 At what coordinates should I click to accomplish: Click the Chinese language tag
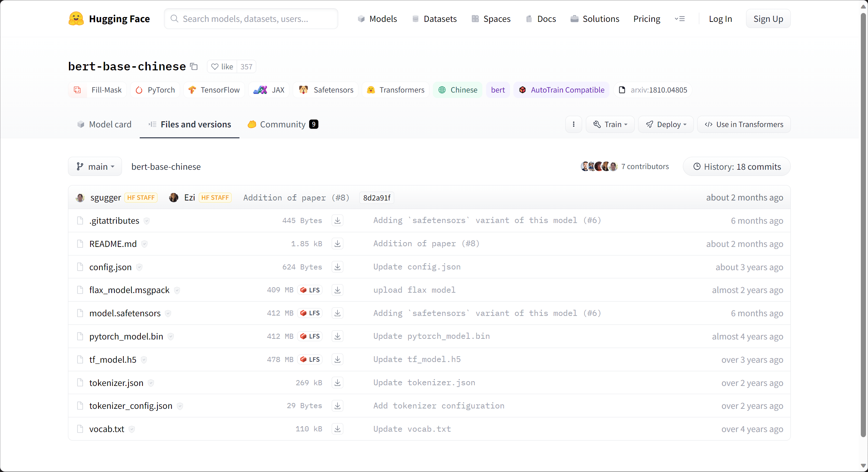pyautogui.click(x=458, y=90)
